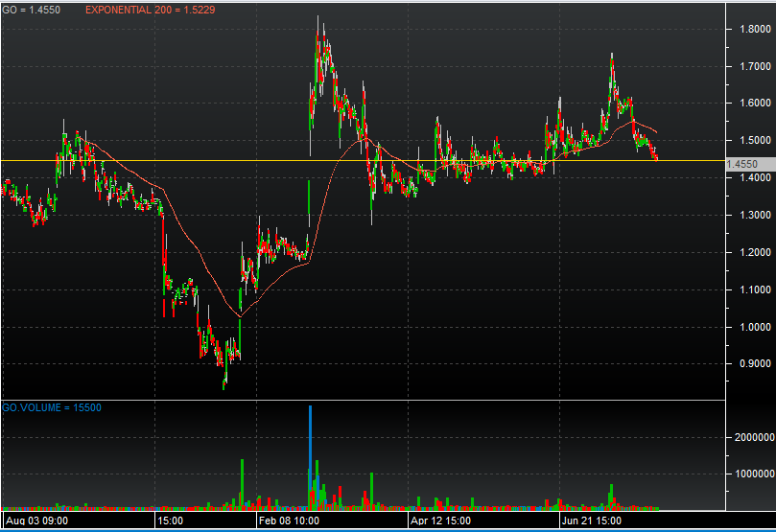Click the 1.8000 price axis label
Screen dimensions: 776x532
click(x=755, y=30)
